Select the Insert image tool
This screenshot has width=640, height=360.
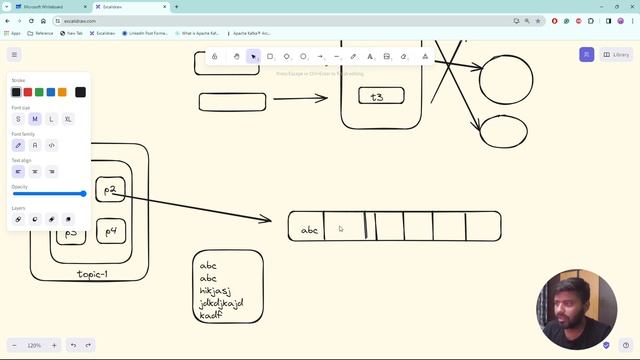point(387,56)
